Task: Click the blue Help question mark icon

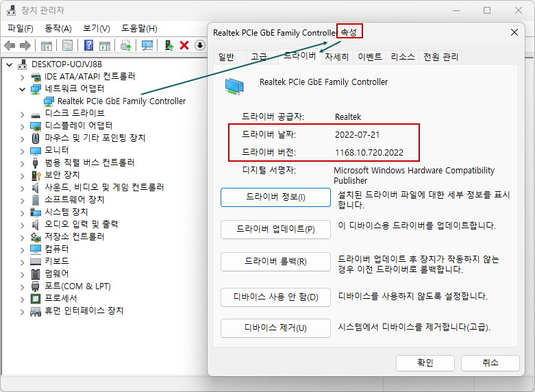Action: coord(88,45)
